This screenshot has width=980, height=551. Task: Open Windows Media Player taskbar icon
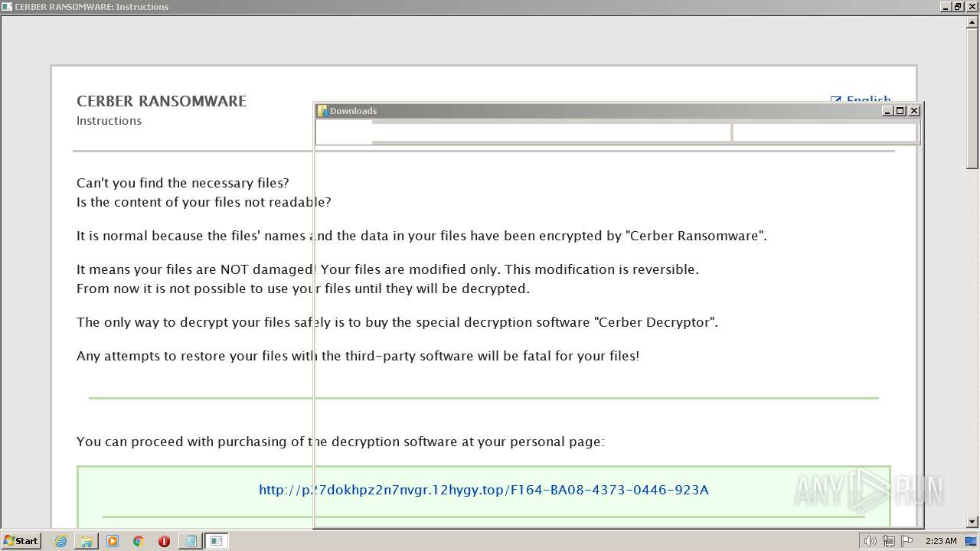(113, 541)
